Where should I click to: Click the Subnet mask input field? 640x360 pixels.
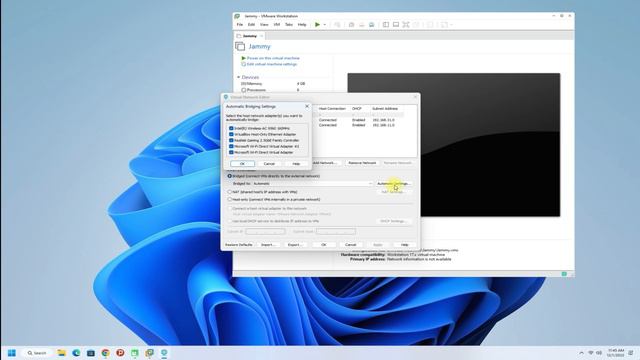336,231
